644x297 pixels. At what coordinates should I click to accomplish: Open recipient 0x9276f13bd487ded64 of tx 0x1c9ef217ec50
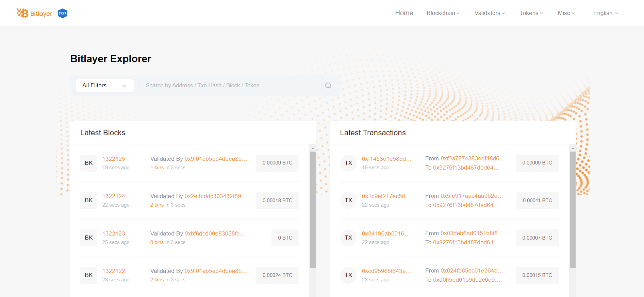[466, 205]
